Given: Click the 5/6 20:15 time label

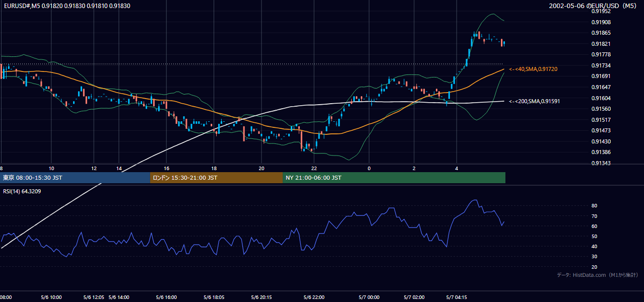Looking at the screenshot, I should click(262, 297).
